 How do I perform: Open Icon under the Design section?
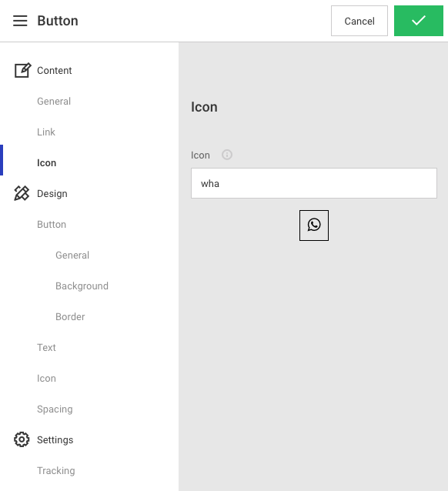pyautogui.click(x=46, y=379)
